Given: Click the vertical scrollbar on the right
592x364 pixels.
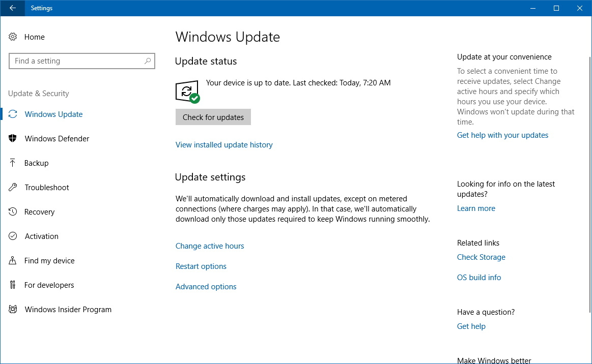Looking at the screenshot, I should [590, 185].
